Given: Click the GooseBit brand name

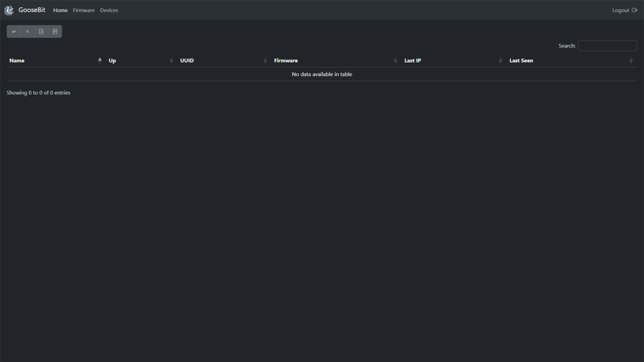Looking at the screenshot, I should tap(32, 10).
